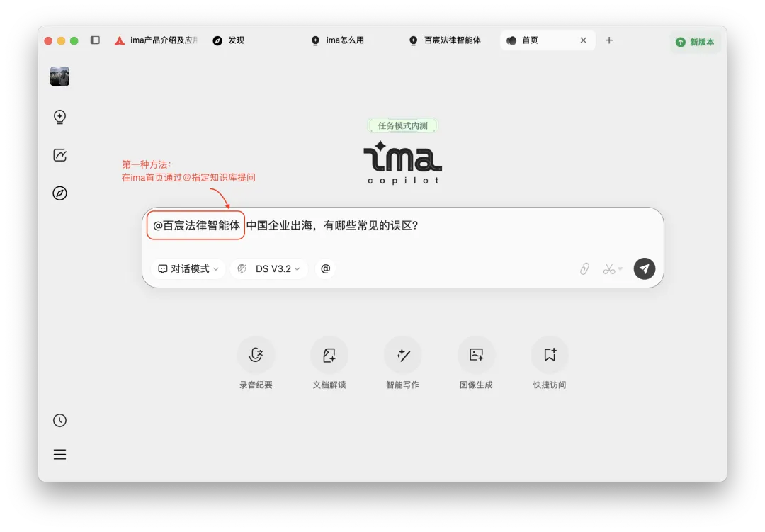Click the 新版本 update button
Image resolution: width=765 pixels, height=532 pixels.
(x=696, y=42)
